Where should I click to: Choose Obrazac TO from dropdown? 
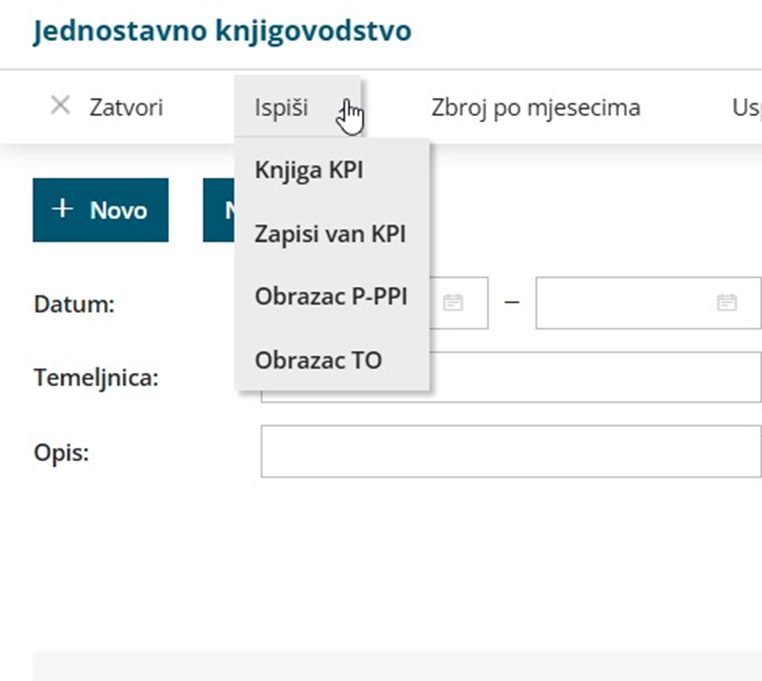tap(332, 360)
